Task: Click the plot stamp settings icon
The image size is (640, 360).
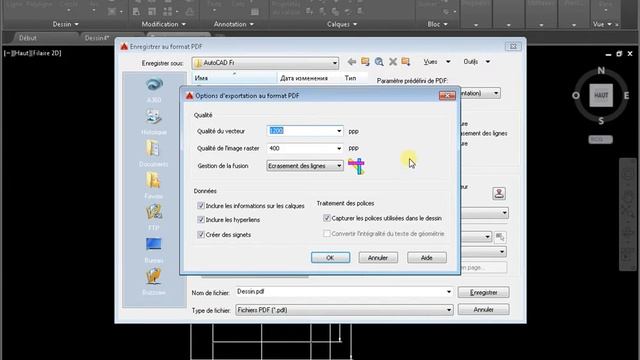Action: (x=499, y=193)
